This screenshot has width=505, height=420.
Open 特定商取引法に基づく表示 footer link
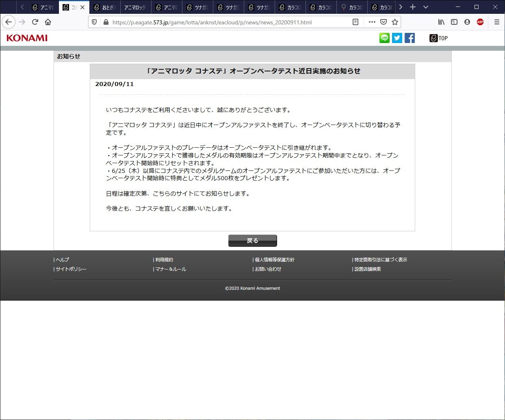(x=380, y=260)
